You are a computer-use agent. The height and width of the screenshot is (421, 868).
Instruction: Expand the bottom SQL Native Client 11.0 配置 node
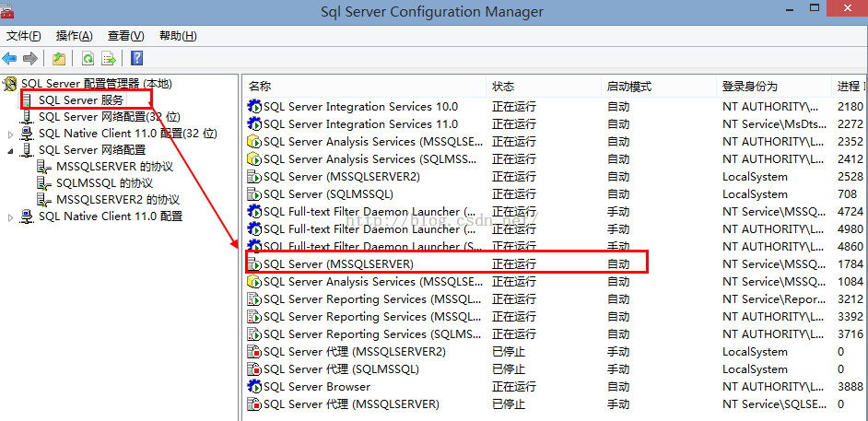click(x=11, y=217)
